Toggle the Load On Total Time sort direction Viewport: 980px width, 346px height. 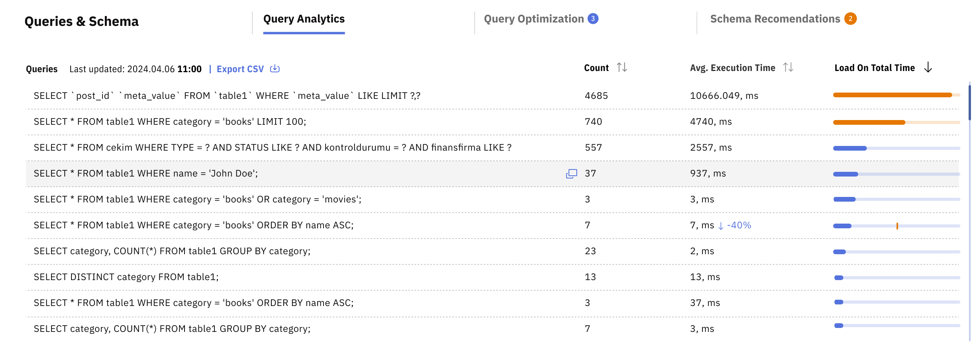[x=928, y=67]
